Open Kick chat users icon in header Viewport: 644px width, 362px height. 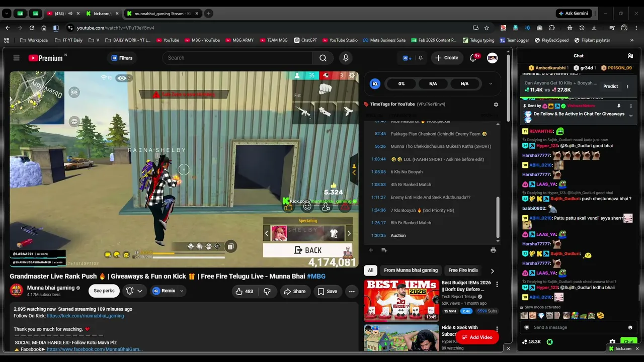point(630,56)
